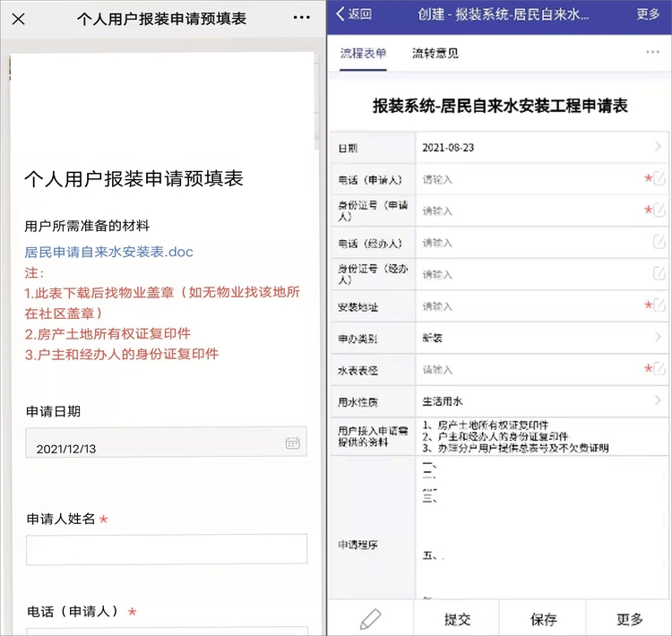Click the calendar icon in the 申请日期 field
The width and height of the screenshot is (672, 636).
[292, 443]
